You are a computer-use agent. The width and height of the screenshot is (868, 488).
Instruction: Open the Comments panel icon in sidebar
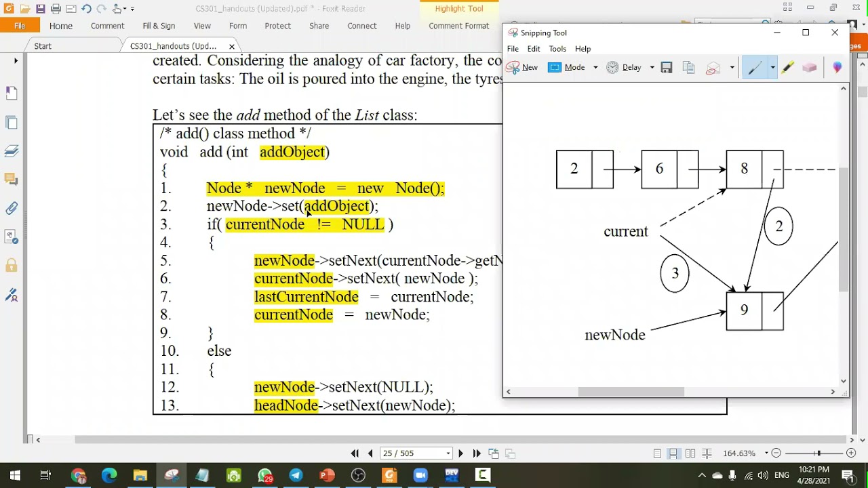pos(12,180)
